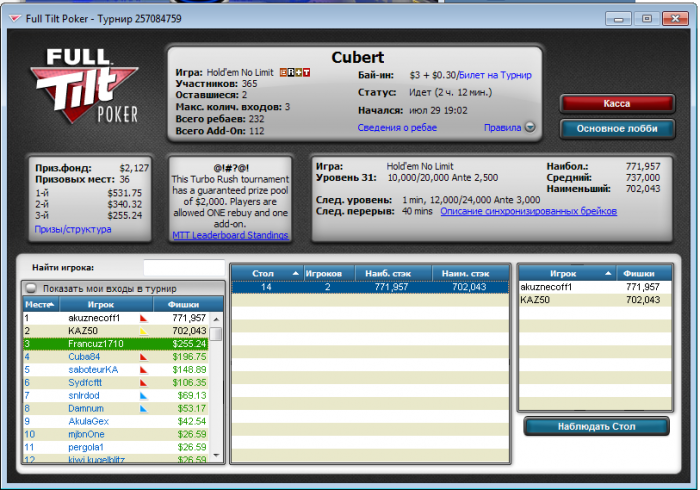This screenshot has height=490, width=700.
Task: Close the Full Tilt Poker window
Action: pyautogui.click(x=675, y=19)
